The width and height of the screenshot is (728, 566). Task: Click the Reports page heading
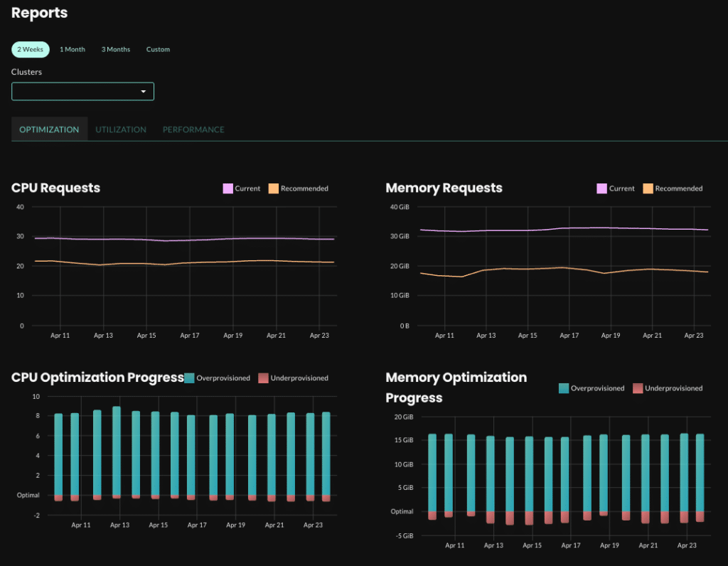pyautogui.click(x=40, y=13)
